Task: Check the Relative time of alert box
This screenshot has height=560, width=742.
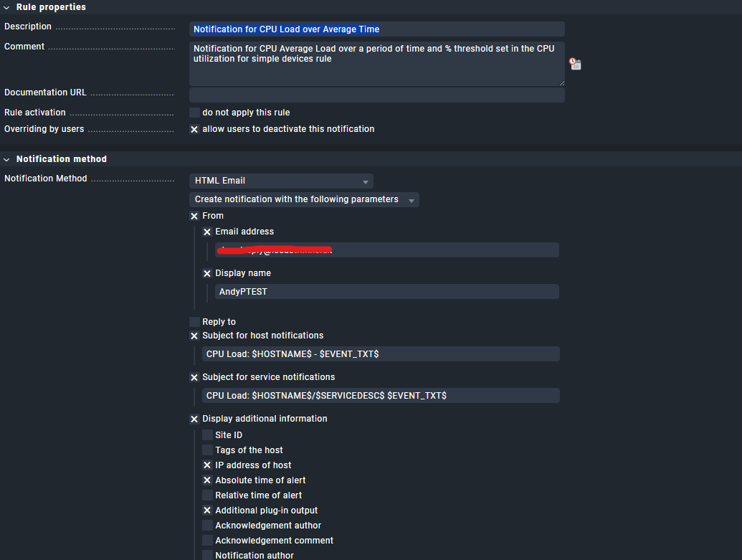Action: point(207,495)
